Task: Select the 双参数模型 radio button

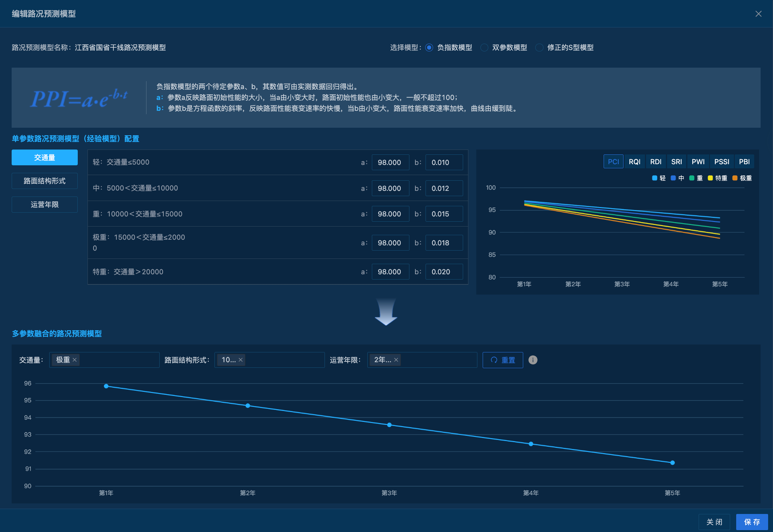Action: pos(484,48)
